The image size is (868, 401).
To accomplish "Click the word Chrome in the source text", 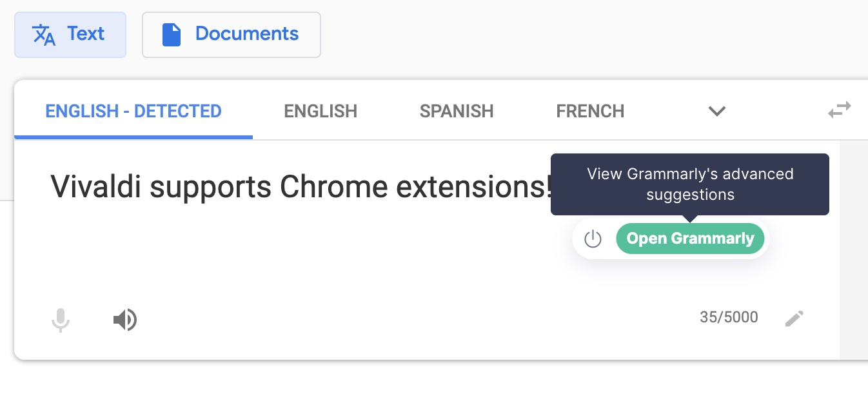I will click(334, 187).
